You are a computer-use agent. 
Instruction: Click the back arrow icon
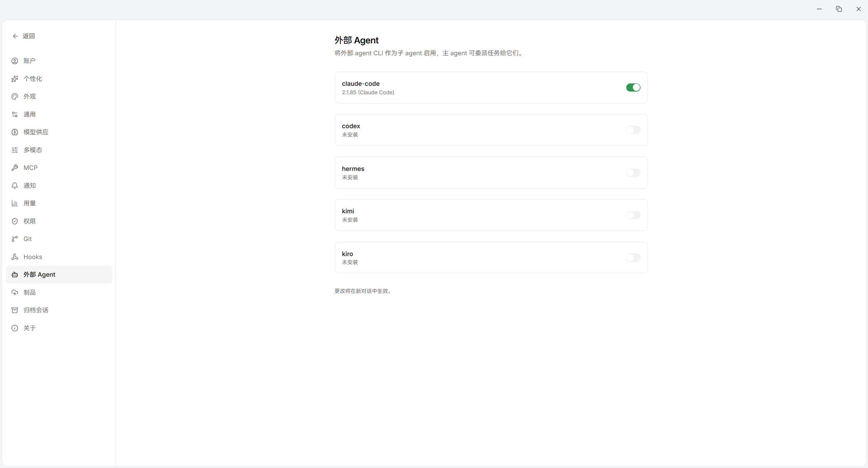pos(15,36)
